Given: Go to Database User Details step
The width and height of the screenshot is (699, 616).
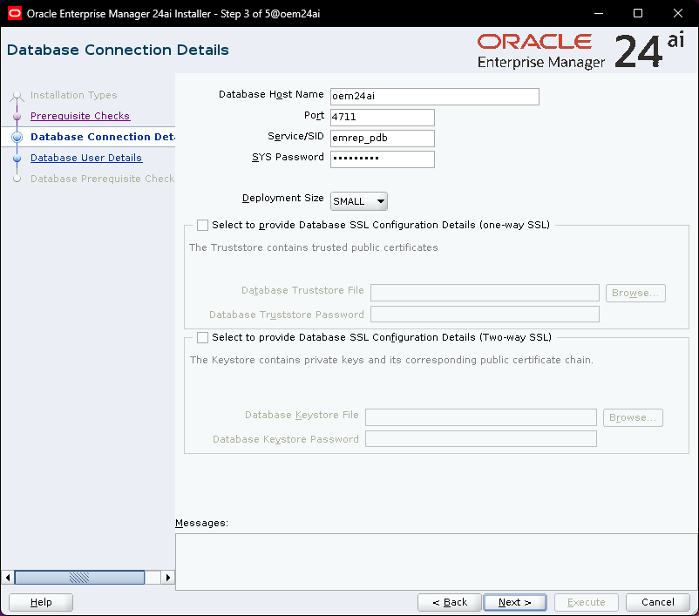Looking at the screenshot, I should point(86,158).
